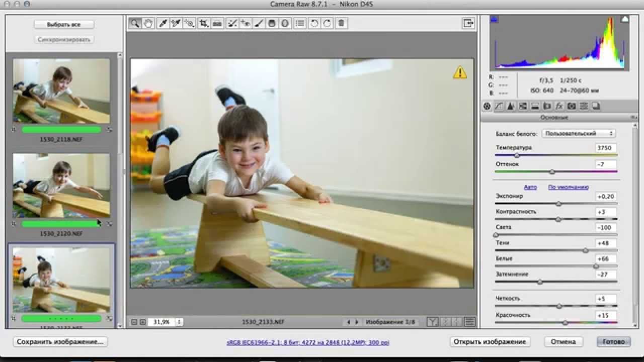The width and height of the screenshot is (644, 362).
Task: Click the Температура slider handle
Action: click(x=517, y=155)
